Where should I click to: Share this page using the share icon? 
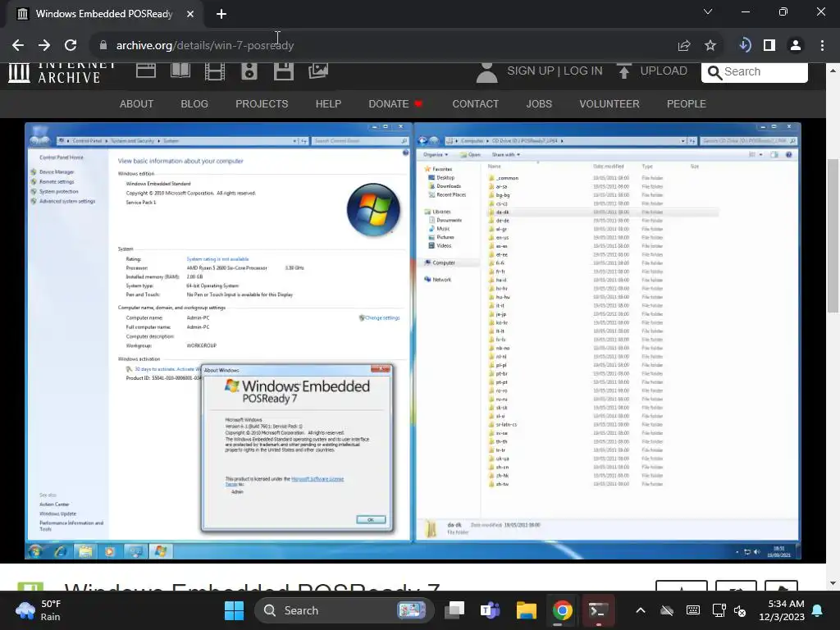click(x=684, y=46)
